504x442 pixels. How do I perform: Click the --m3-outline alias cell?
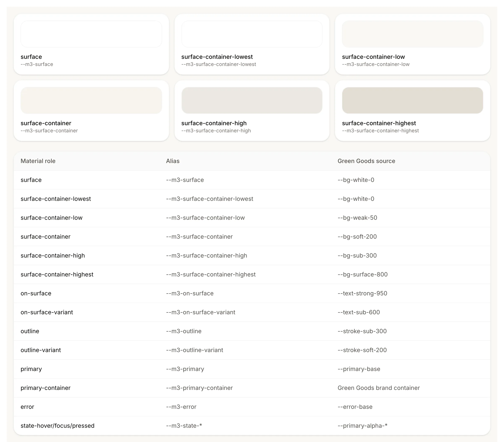tap(184, 331)
